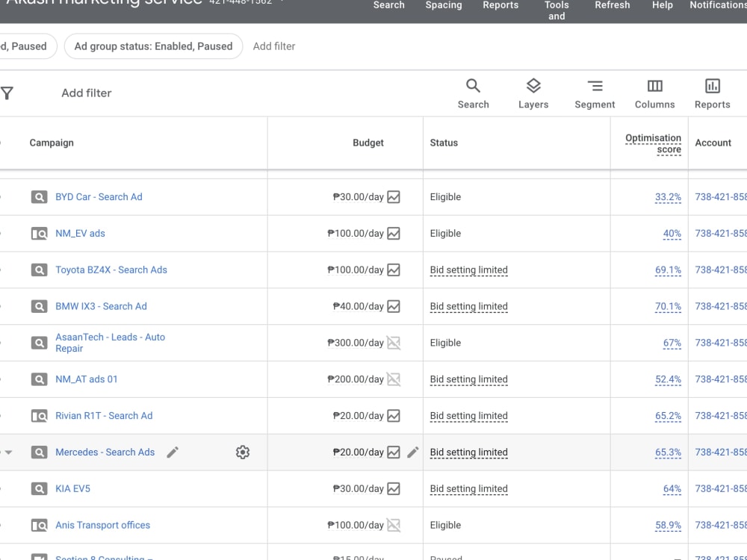
Task: Open KIA EV5 optimisation score 64%
Action: [x=672, y=488]
